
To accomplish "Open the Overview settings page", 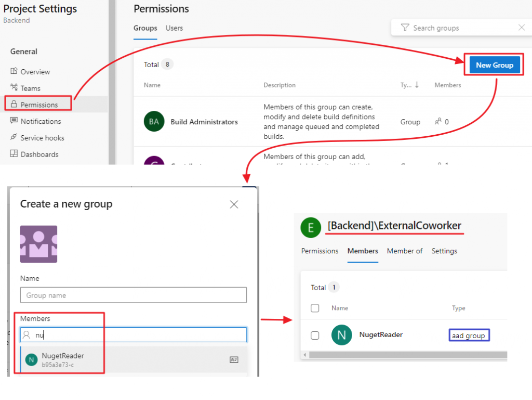I will coord(35,72).
